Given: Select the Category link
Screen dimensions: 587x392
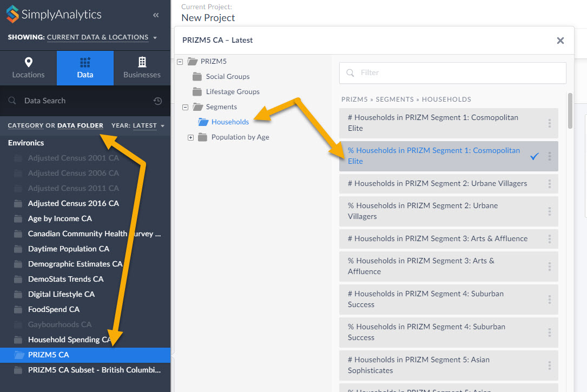Looking at the screenshot, I should (x=26, y=125).
